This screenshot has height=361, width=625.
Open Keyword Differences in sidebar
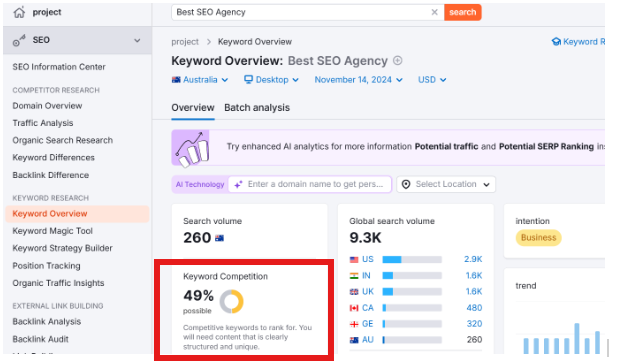tap(53, 157)
